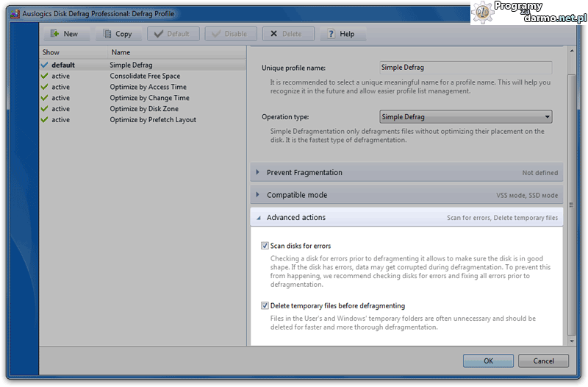The width and height of the screenshot is (588, 387).
Task: Uncheck Delete temporary files before defragmenting
Action: pos(265,305)
